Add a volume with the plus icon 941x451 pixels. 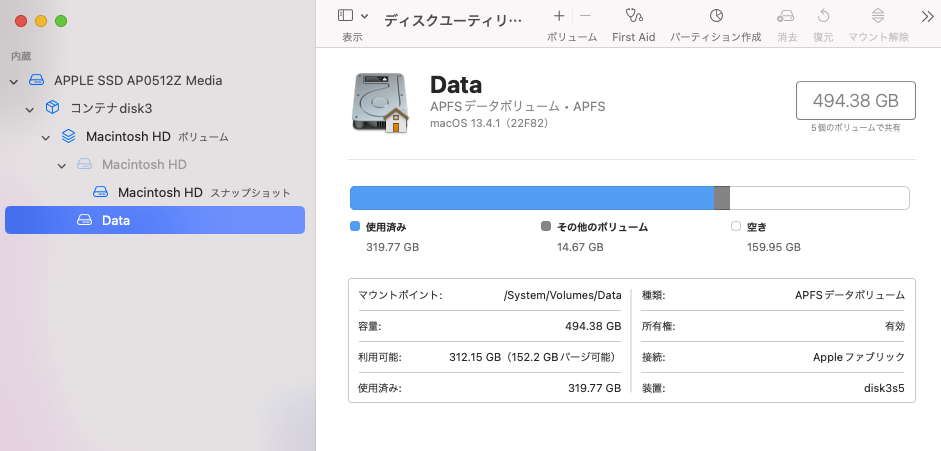coord(559,16)
